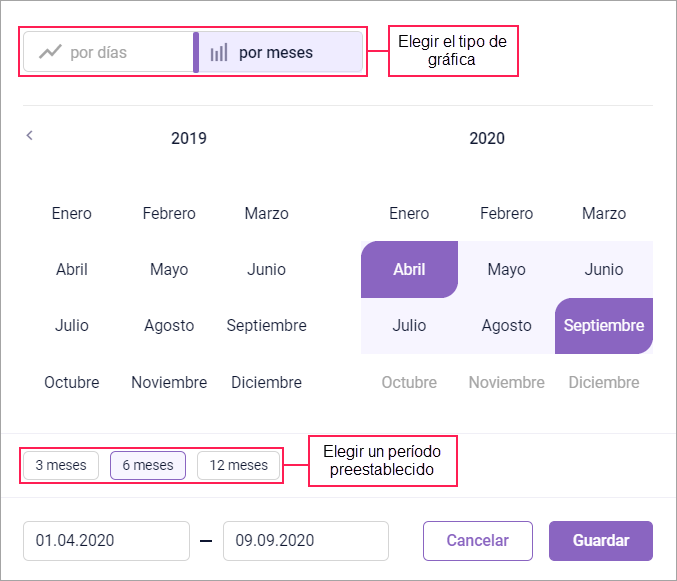Choose Noviembre in the 2019 calendar

tap(169, 382)
